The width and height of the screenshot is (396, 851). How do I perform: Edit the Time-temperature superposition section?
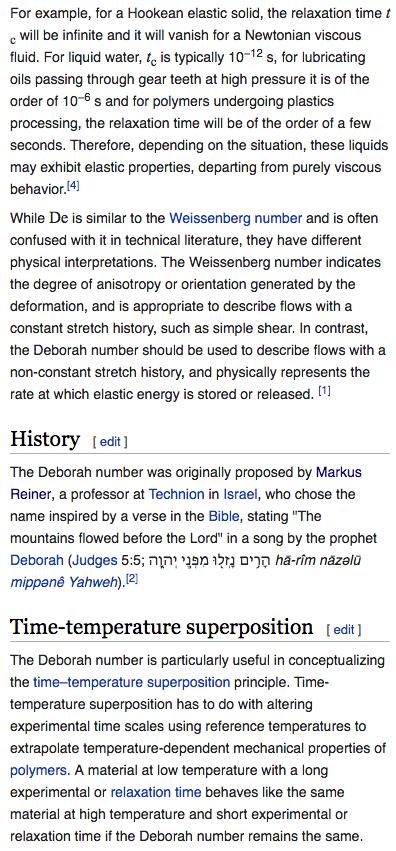point(343,630)
